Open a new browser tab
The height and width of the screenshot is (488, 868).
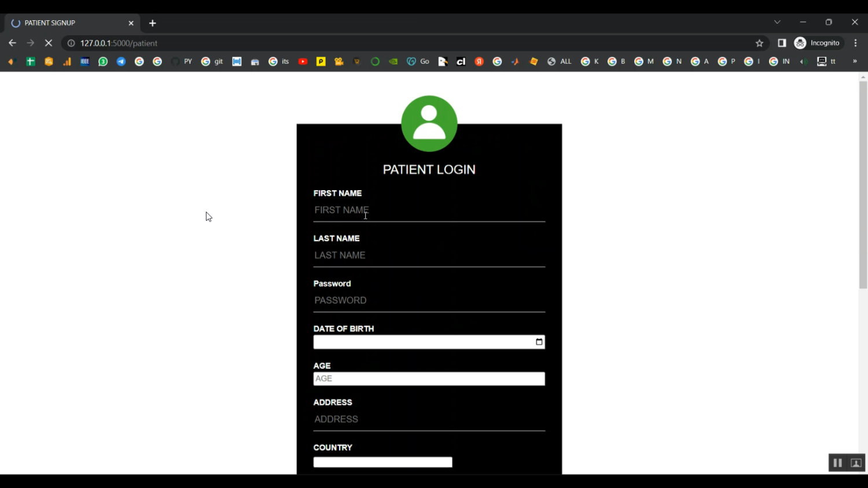152,23
